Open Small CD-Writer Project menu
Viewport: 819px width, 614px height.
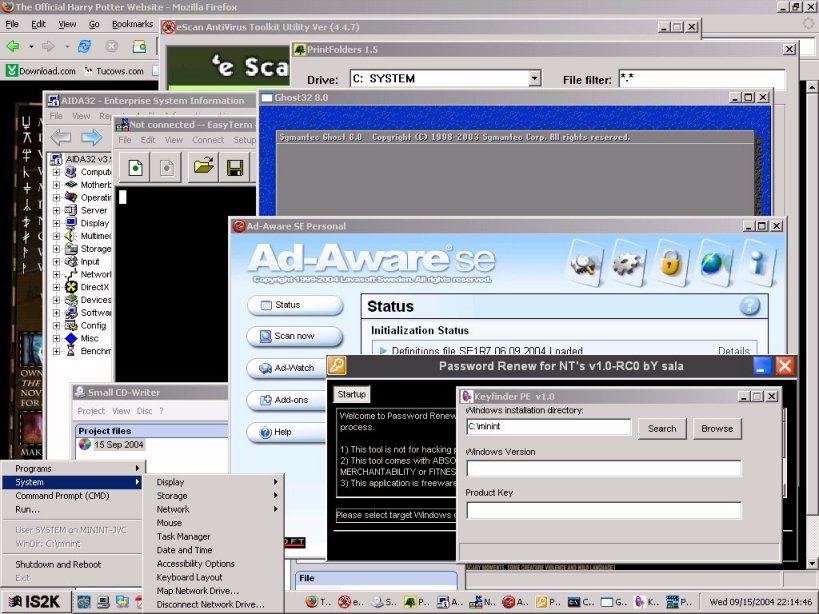click(91, 411)
